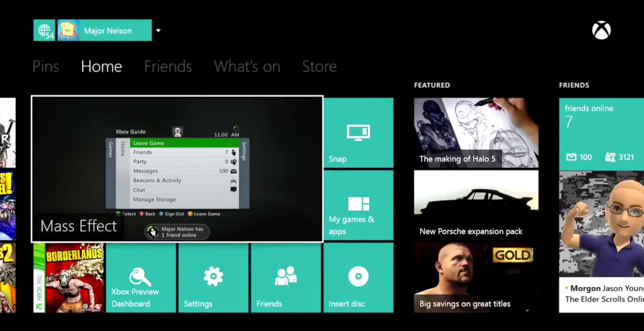Select the Insert disc tile
The width and height of the screenshot is (644, 331).
tap(358, 277)
